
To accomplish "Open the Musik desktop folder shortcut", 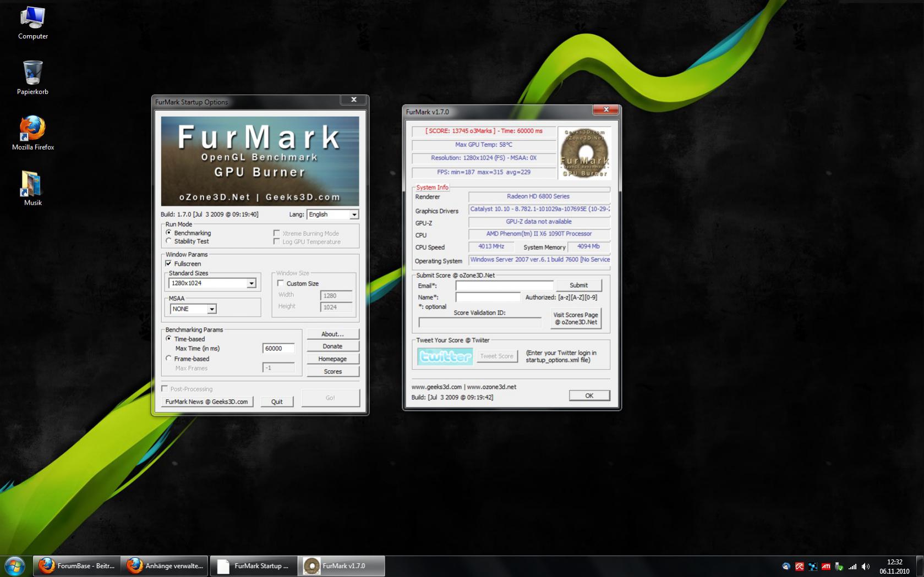I will (x=32, y=188).
